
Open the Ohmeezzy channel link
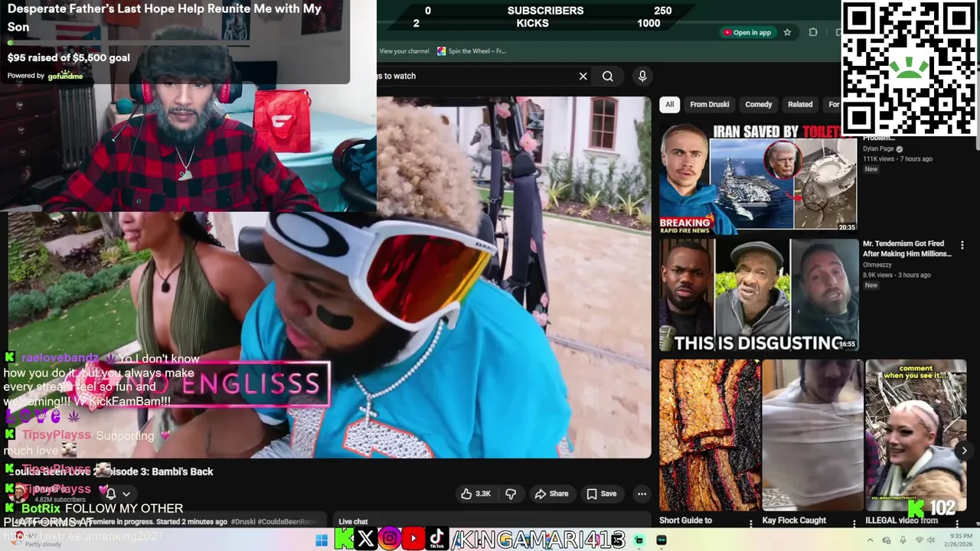879,265
